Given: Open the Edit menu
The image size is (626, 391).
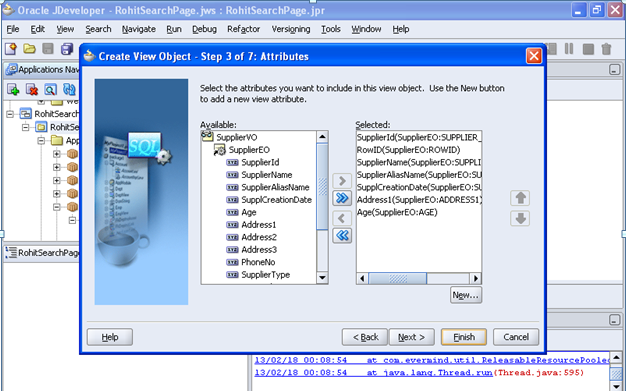Looking at the screenshot, I should pos(38,29).
